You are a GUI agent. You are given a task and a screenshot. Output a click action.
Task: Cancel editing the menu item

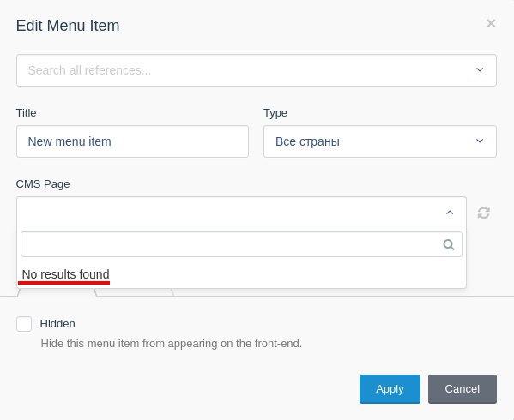click(463, 389)
